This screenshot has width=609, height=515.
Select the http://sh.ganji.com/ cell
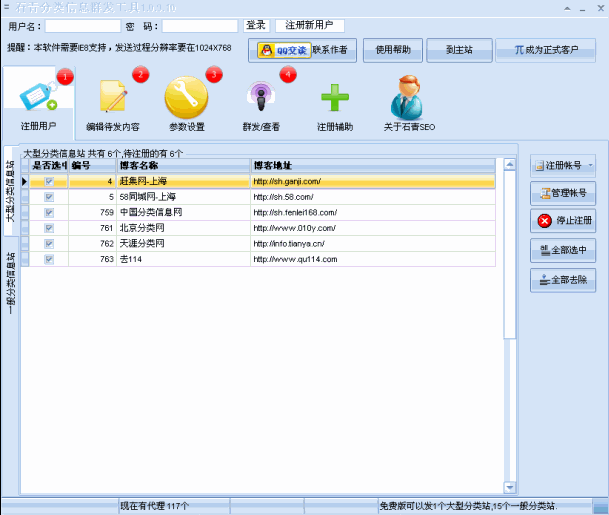(x=373, y=181)
